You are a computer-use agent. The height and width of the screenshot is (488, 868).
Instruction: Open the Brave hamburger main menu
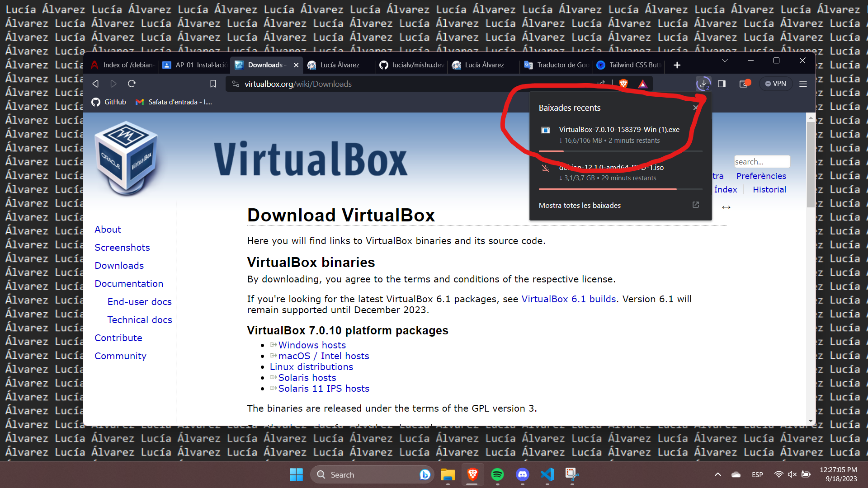[803, 84]
